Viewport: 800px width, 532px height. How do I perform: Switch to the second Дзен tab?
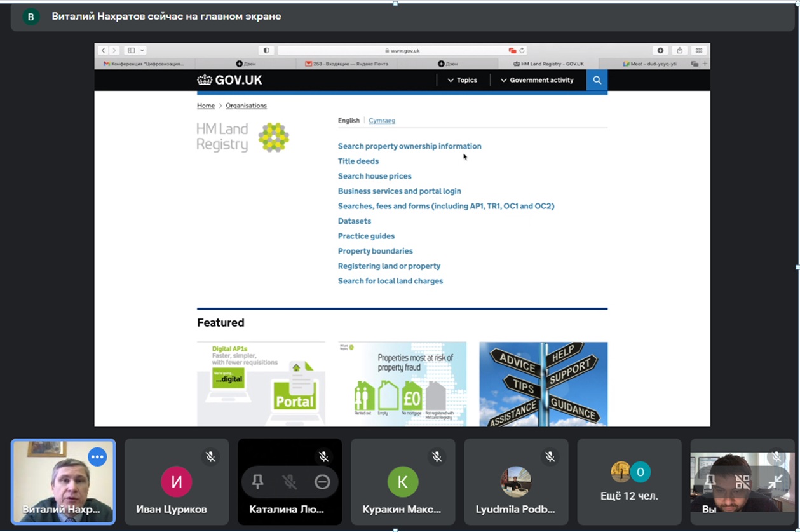click(x=447, y=64)
